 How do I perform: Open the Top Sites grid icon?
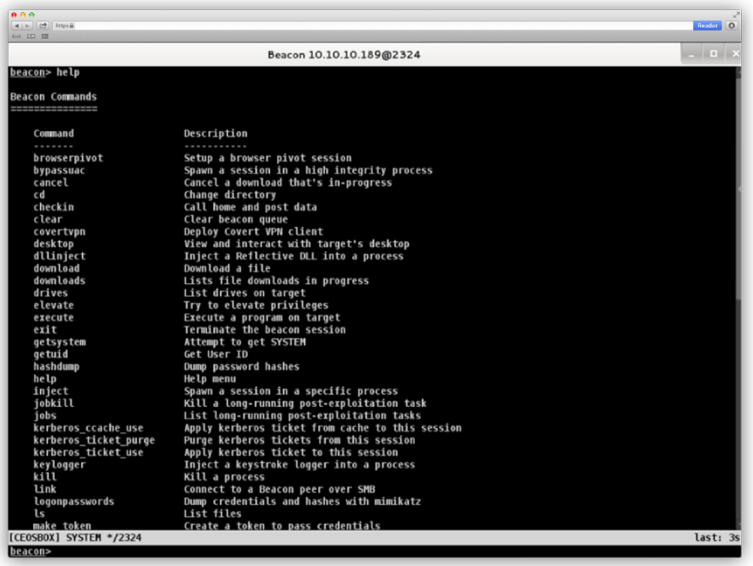(45, 36)
